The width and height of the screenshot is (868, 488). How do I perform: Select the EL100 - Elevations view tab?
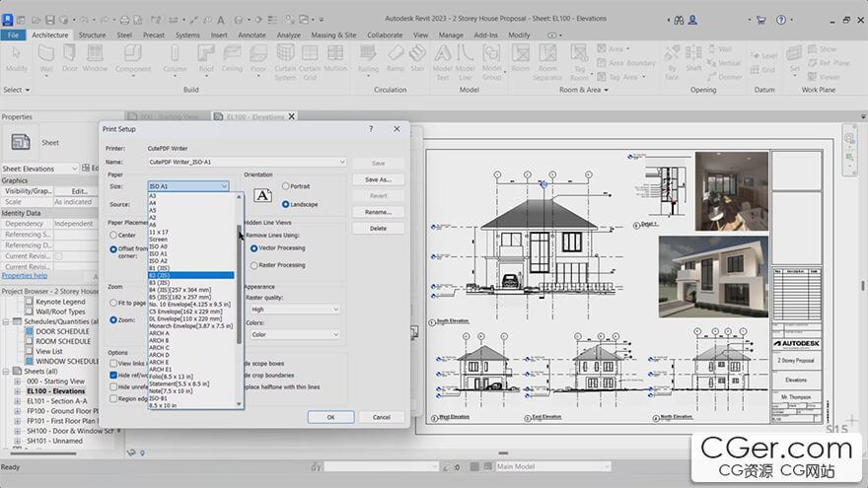tap(255, 116)
